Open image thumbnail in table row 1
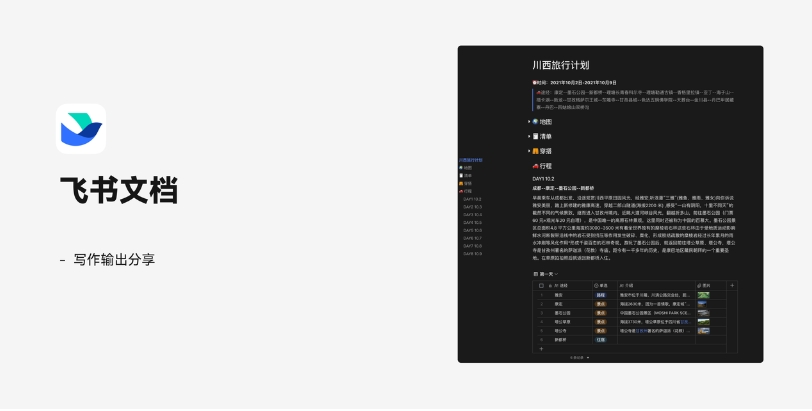The image size is (812, 411). pyautogui.click(x=703, y=295)
